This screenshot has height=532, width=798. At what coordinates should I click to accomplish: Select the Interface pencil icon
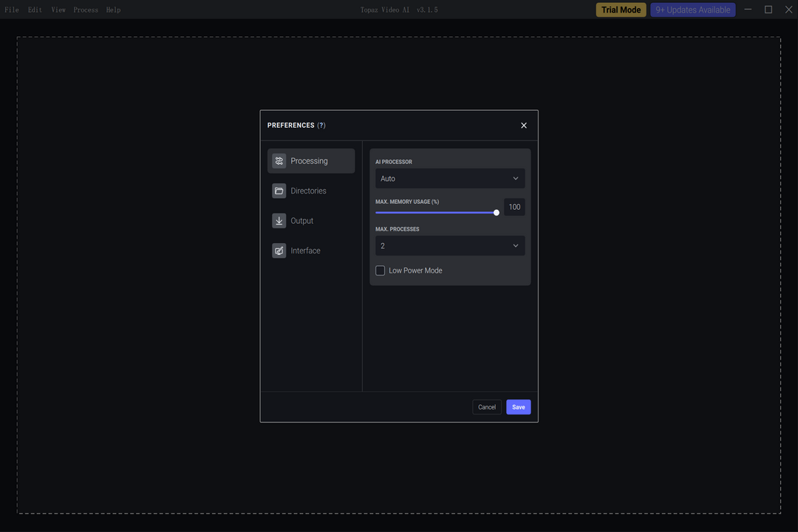pos(279,250)
